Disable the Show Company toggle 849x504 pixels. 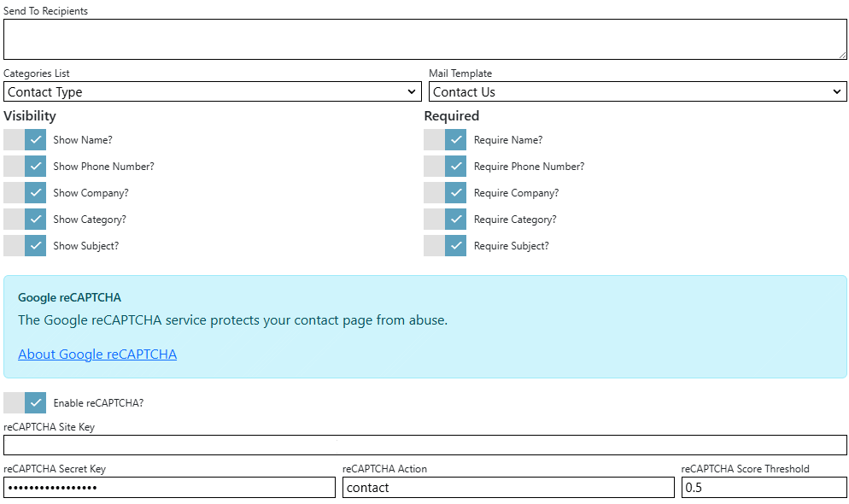coord(25,193)
